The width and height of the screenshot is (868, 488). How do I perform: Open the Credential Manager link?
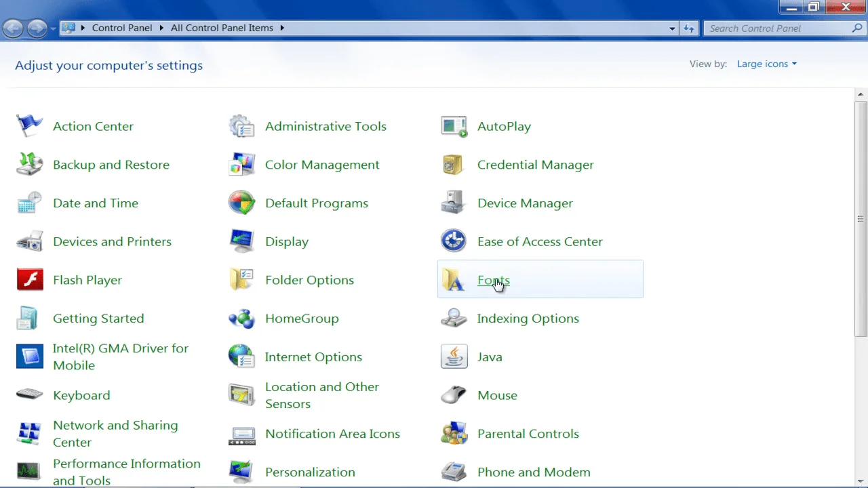click(535, 165)
